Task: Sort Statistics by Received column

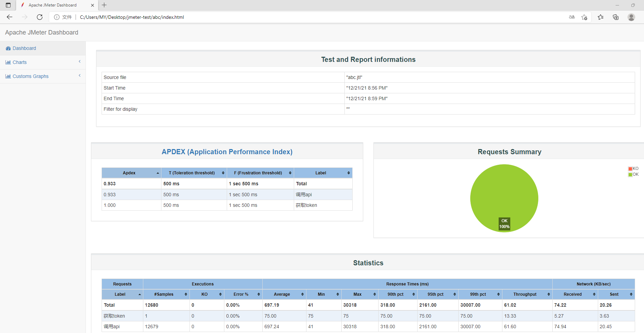Action: [575, 294]
